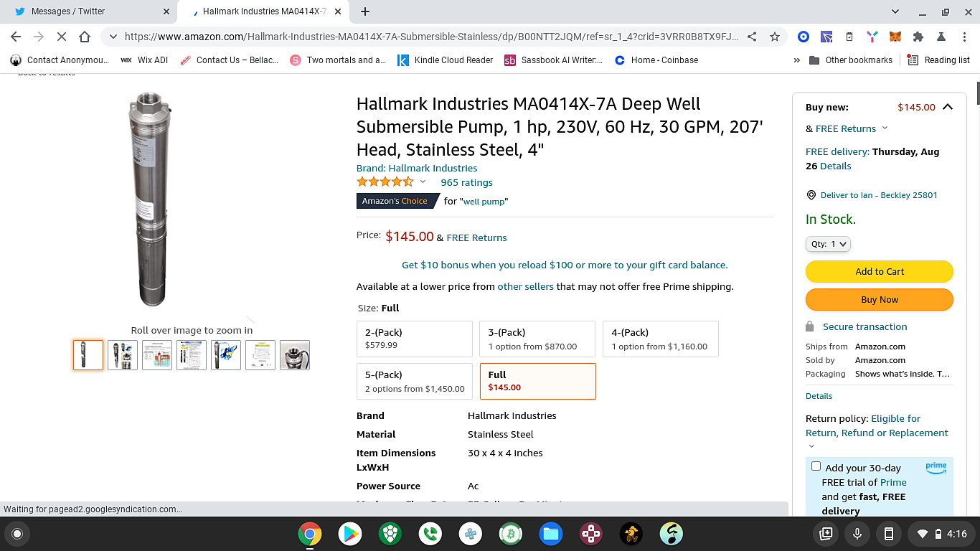Open the maroon gamepad app on the shelf
Viewport: 980px width, 551px height.
pyautogui.click(x=591, y=534)
